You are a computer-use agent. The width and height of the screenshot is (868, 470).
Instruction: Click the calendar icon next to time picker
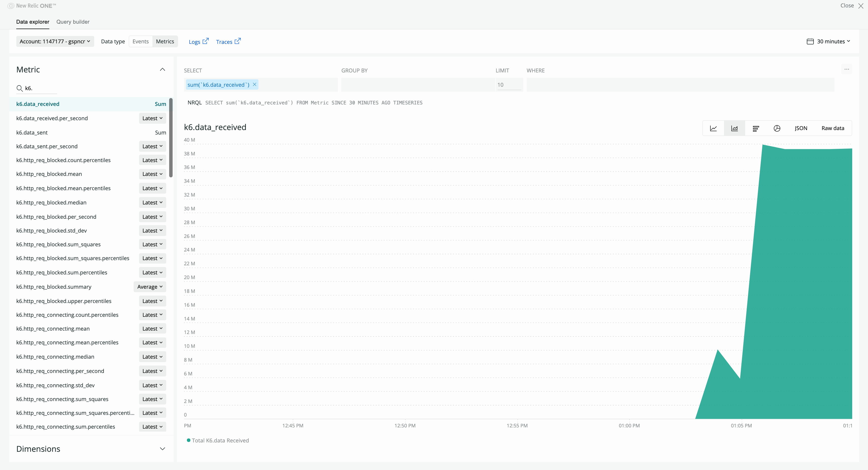pos(810,41)
